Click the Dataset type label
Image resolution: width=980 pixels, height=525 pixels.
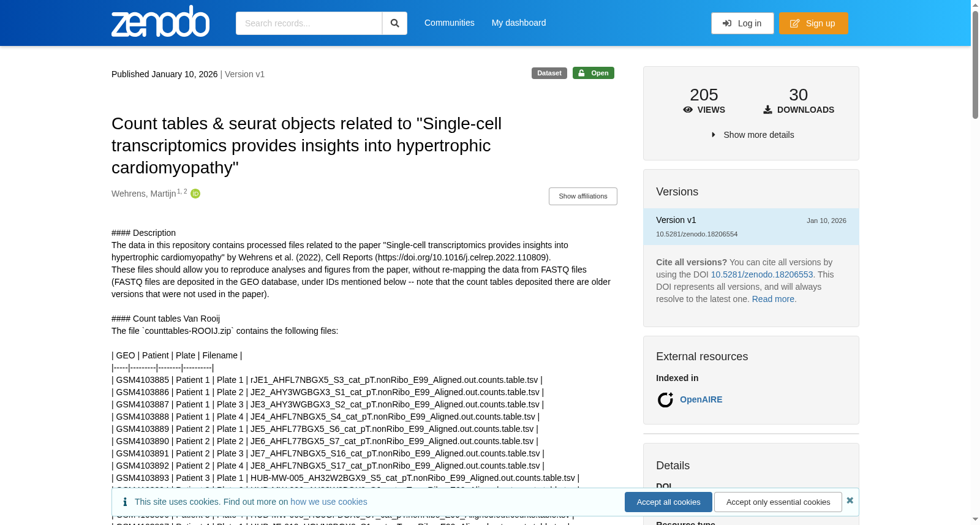pos(549,73)
